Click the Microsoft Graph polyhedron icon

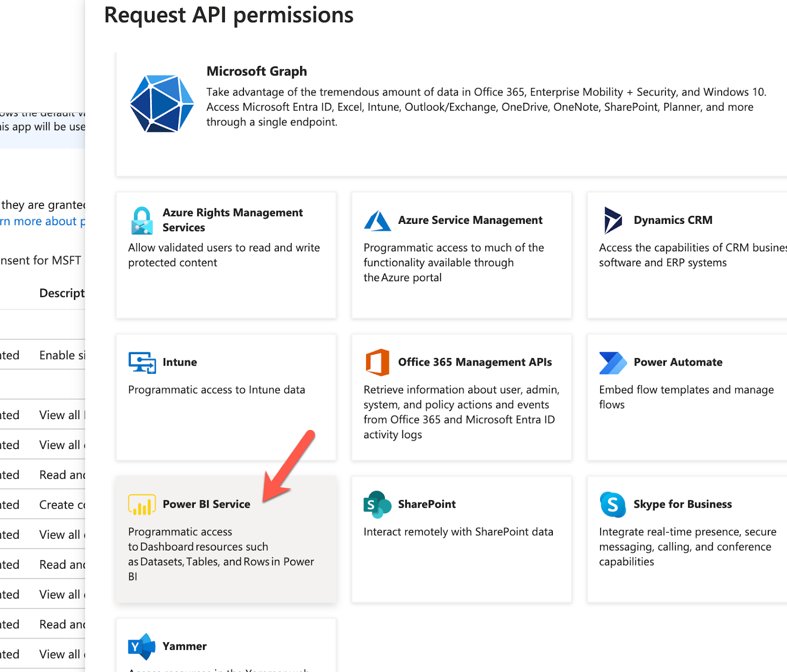pyautogui.click(x=162, y=104)
